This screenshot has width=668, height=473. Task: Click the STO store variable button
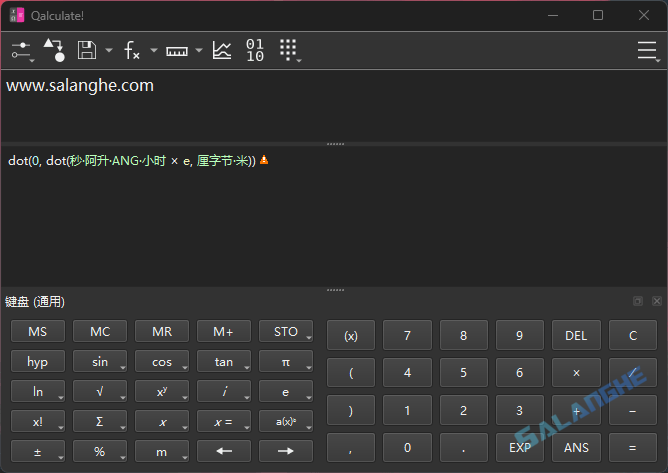coord(286,332)
